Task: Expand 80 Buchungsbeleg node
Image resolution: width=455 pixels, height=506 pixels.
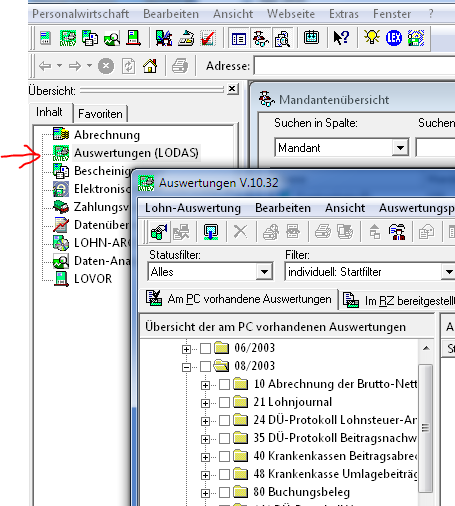Action: (205, 493)
